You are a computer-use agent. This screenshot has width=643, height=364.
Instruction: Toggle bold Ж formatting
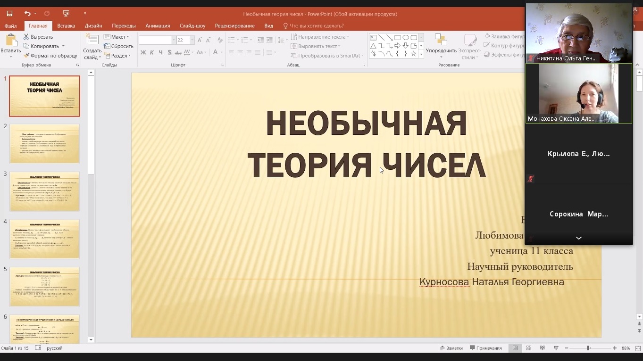click(x=143, y=52)
